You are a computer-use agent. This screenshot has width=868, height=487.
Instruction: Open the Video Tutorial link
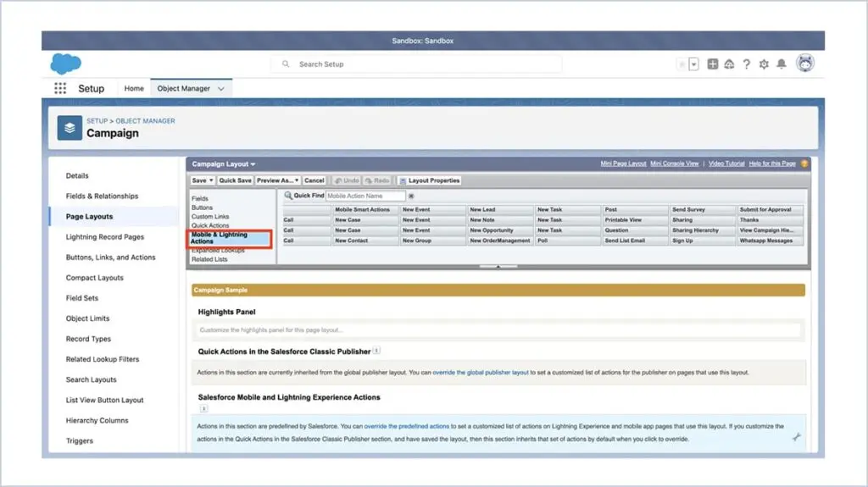[726, 163]
